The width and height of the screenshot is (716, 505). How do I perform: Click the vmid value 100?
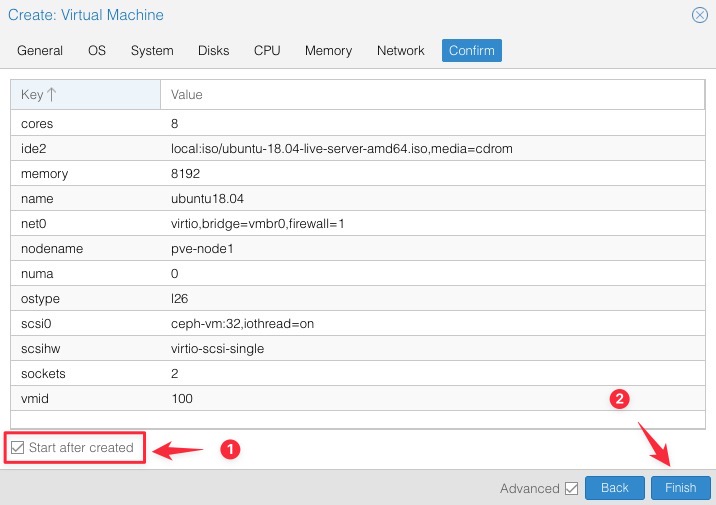182,399
